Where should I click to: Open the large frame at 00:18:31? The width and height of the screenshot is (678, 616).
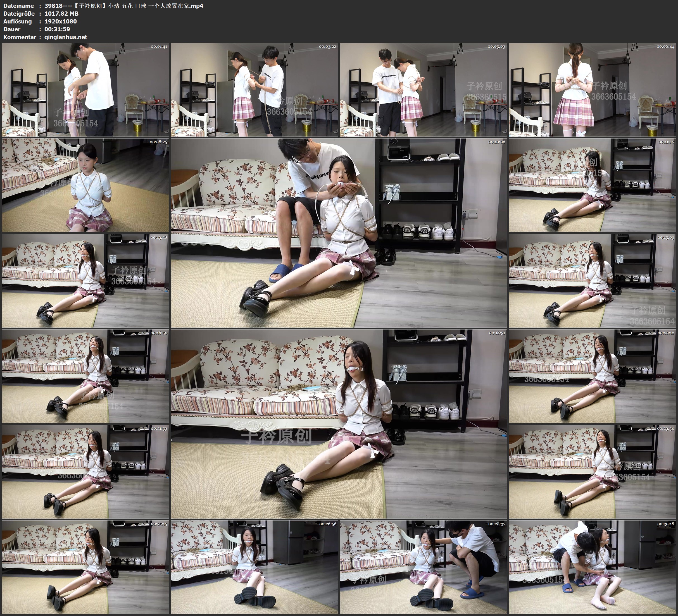pos(339,424)
